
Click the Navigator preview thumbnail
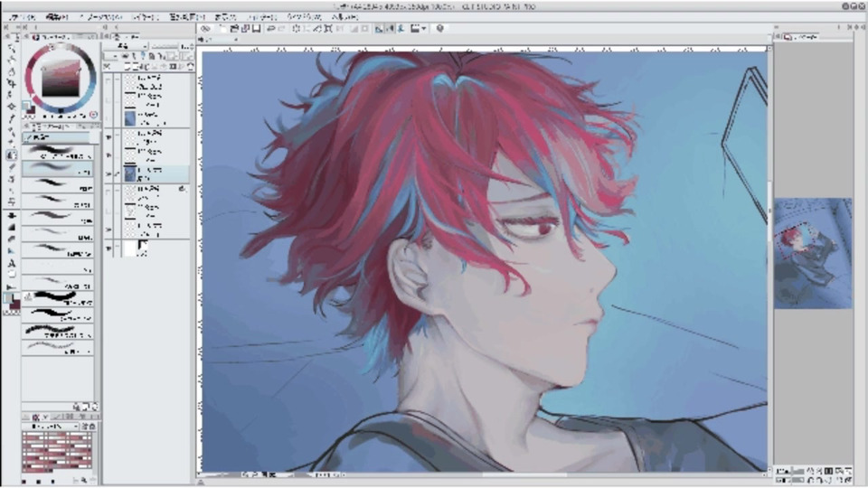click(813, 253)
